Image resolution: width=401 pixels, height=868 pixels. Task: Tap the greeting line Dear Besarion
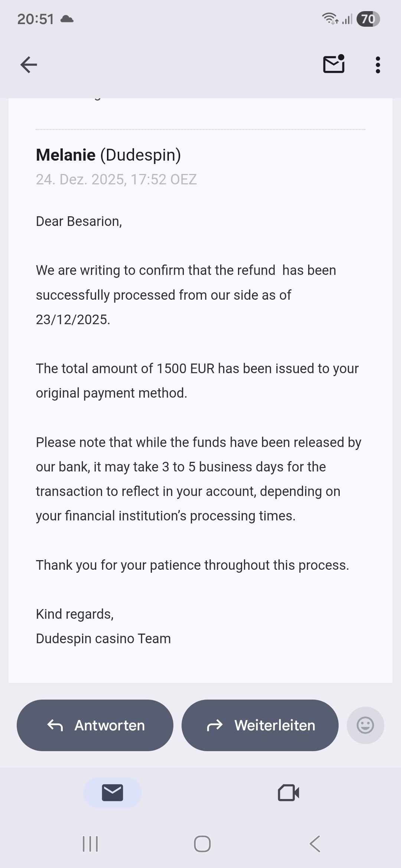click(79, 221)
